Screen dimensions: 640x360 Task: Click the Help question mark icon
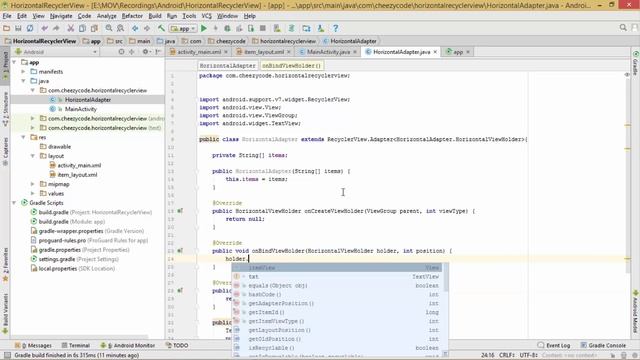coord(336,28)
